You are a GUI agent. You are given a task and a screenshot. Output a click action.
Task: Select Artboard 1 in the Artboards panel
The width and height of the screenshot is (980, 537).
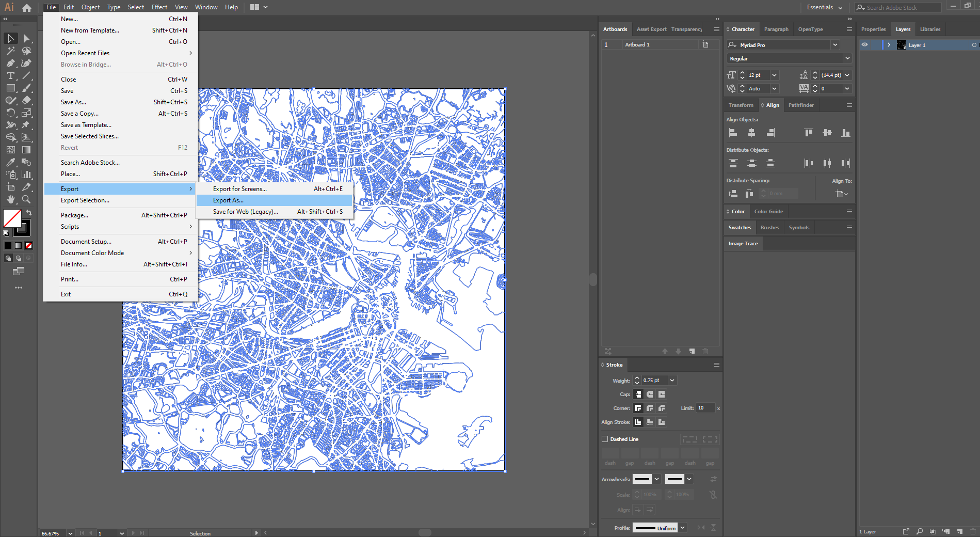637,45
